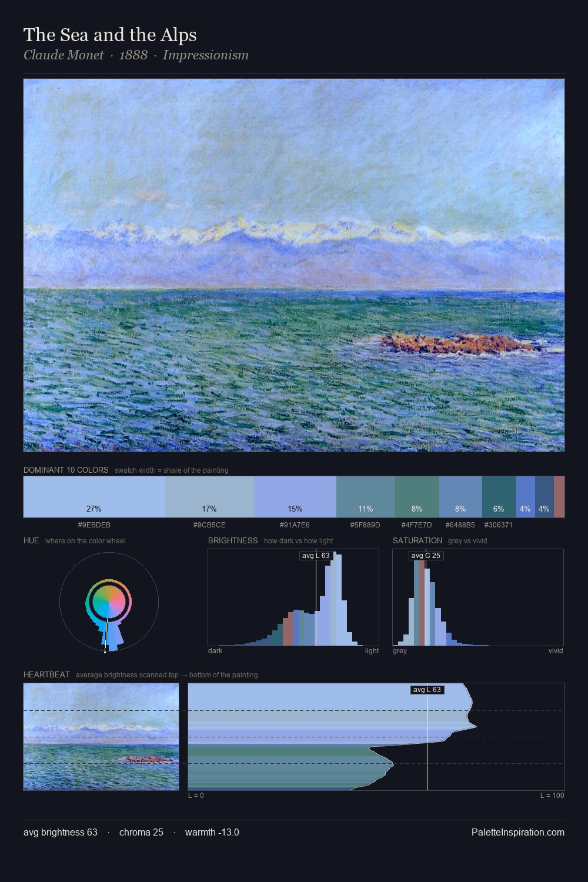This screenshot has height=882, width=588.
Task: Pick the 4% dark navy swatch
Action: click(544, 497)
